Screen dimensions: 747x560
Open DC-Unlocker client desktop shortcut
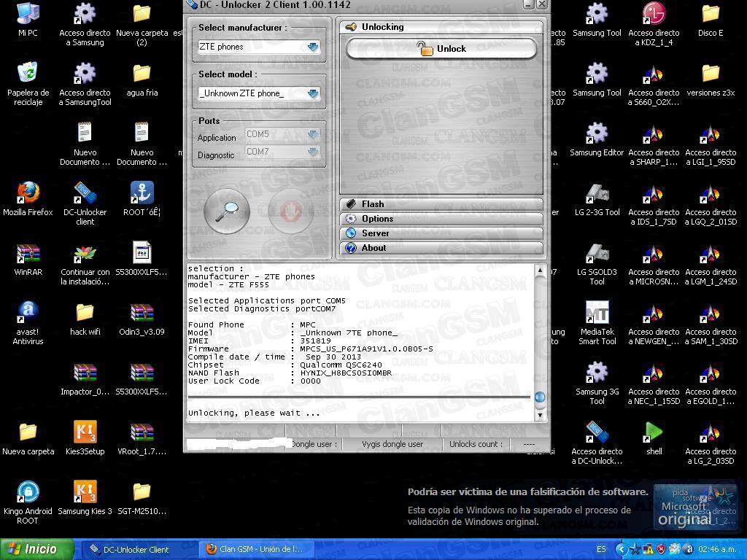pos(85,203)
